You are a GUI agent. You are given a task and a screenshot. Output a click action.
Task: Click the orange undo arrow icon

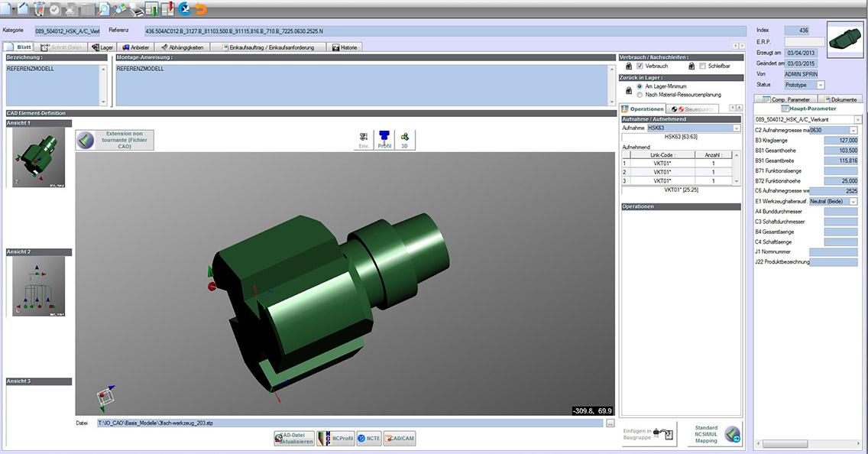click(201, 9)
